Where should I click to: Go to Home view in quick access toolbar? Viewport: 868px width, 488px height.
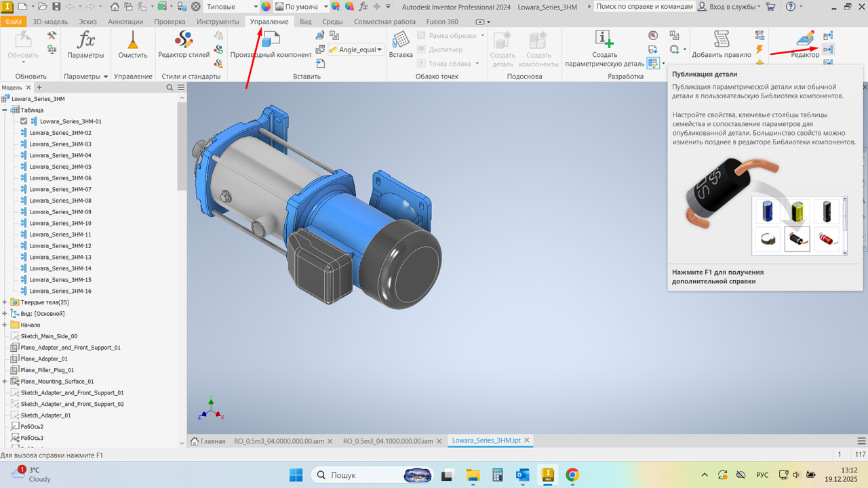115,6
